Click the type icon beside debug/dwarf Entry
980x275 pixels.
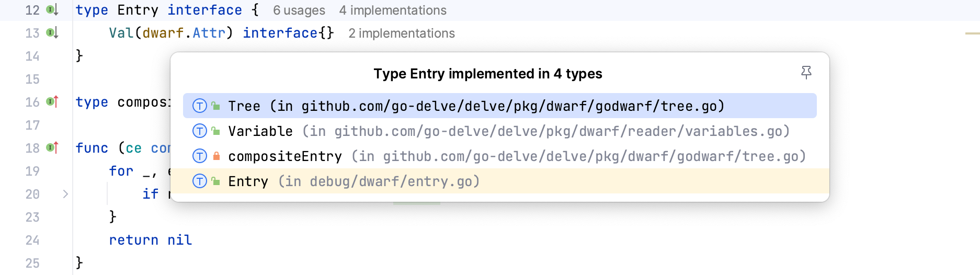tap(200, 181)
